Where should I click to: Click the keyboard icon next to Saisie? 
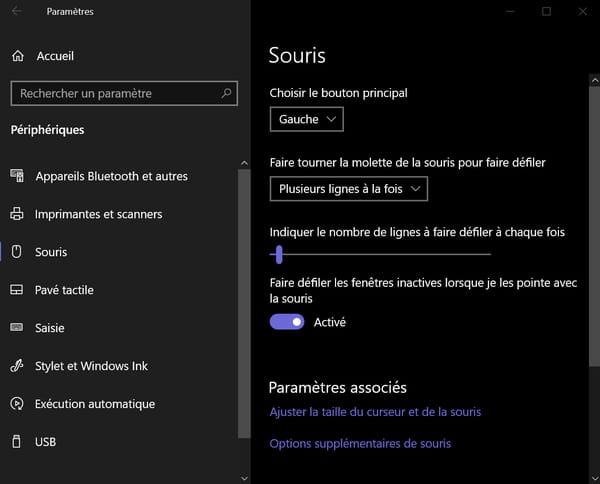tap(16, 328)
